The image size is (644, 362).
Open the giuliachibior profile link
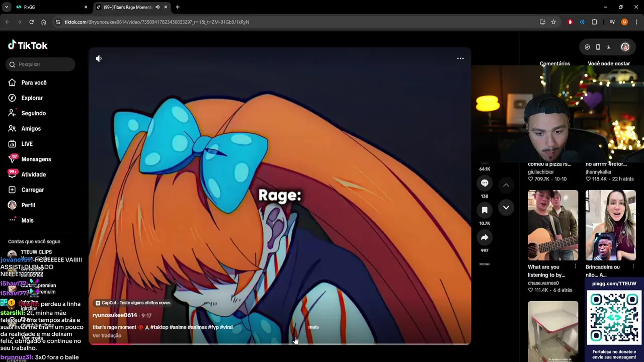(541, 172)
